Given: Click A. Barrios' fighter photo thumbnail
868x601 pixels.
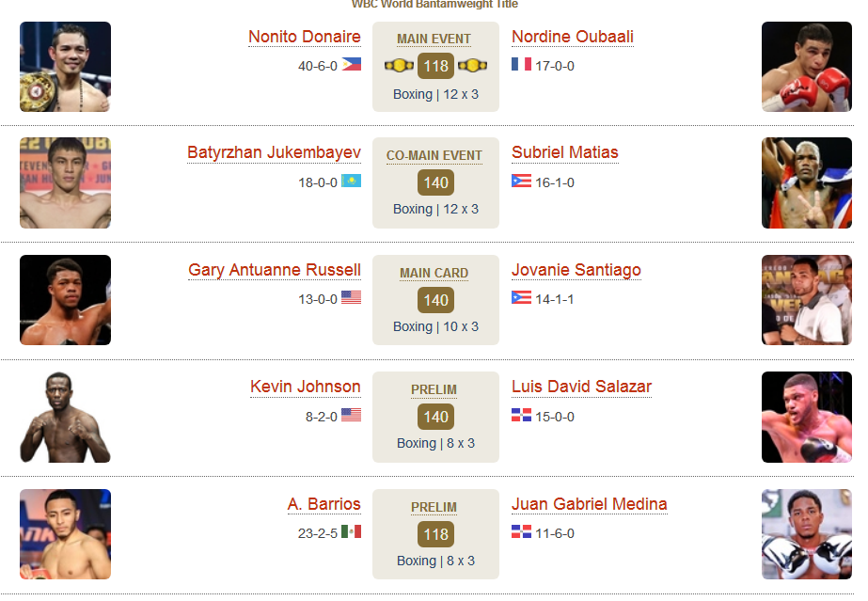Looking at the screenshot, I should (65, 534).
